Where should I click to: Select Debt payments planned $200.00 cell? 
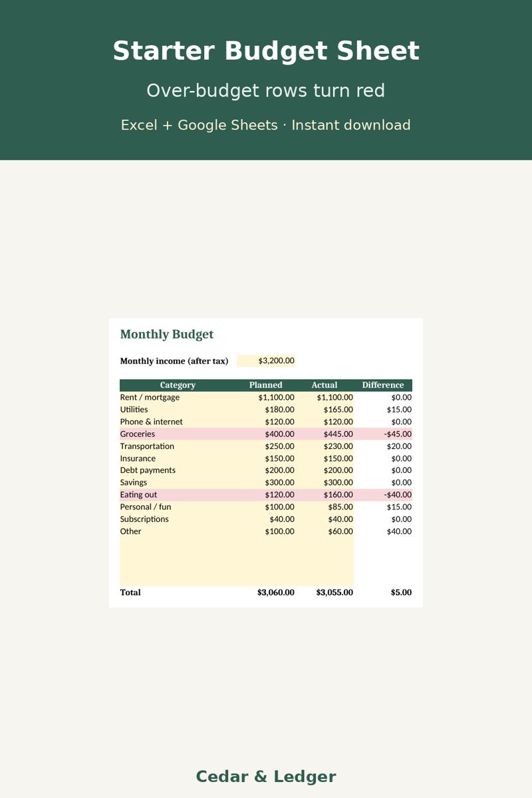(x=266, y=470)
